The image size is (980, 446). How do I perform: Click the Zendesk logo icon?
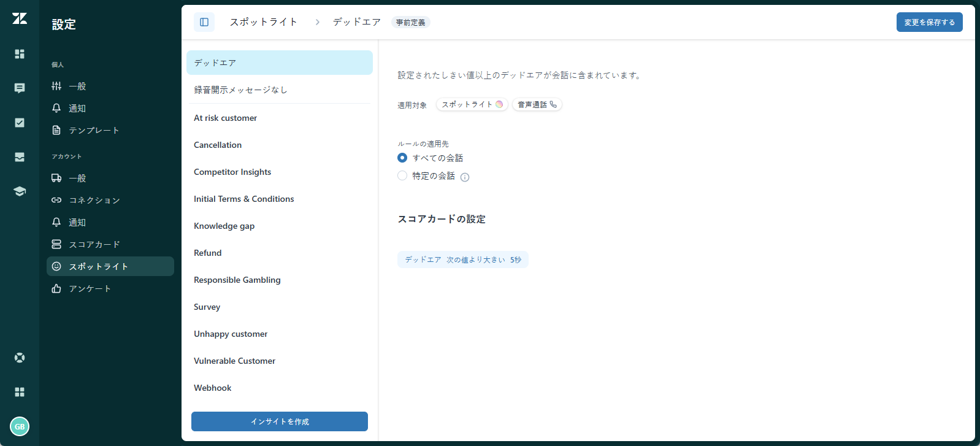pos(20,18)
